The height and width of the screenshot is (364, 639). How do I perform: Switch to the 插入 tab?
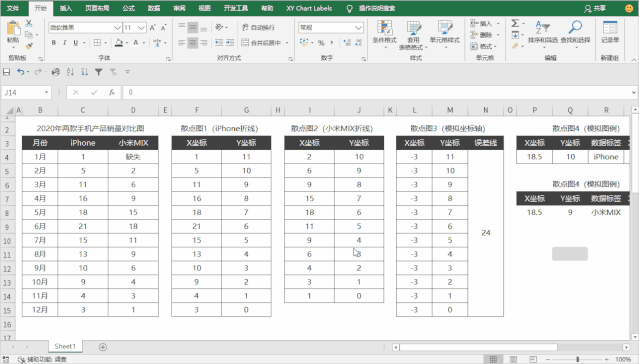[x=66, y=8]
